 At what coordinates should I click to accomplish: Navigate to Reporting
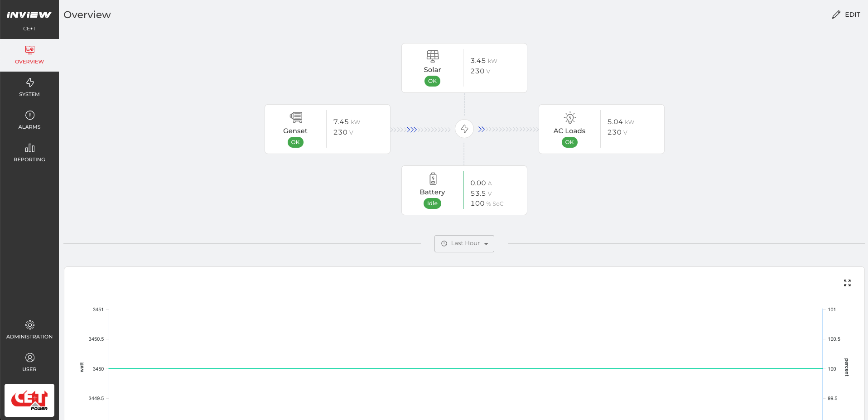29,153
